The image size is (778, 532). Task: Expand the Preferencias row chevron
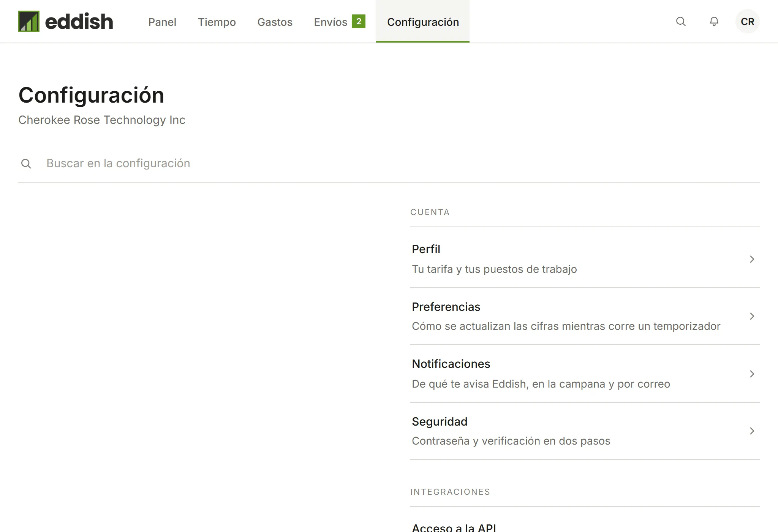click(752, 316)
